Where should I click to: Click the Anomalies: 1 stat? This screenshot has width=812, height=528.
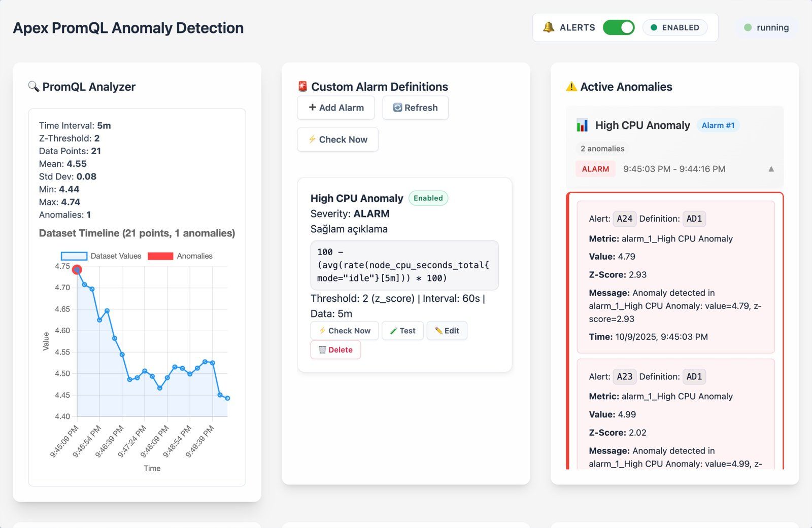point(65,215)
